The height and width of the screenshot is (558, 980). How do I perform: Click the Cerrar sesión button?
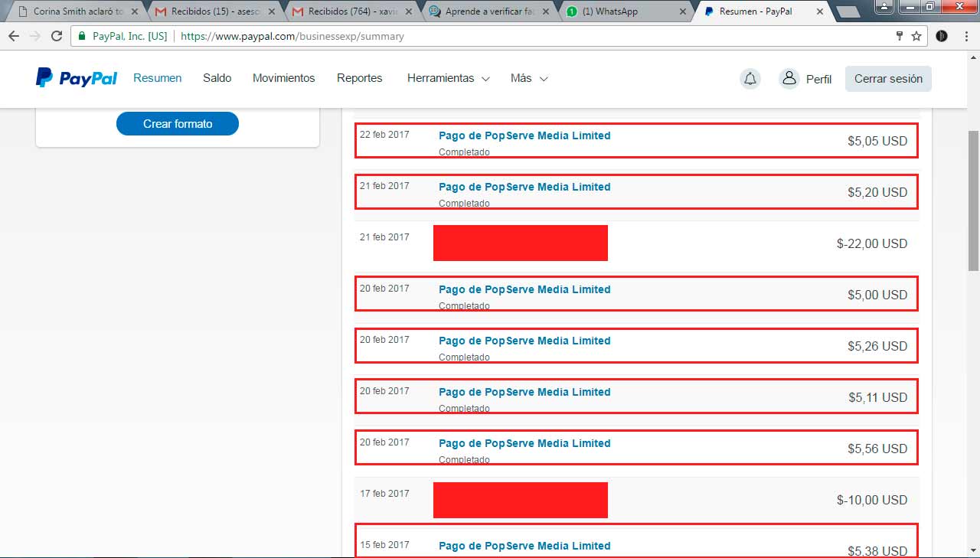coord(888,79)
